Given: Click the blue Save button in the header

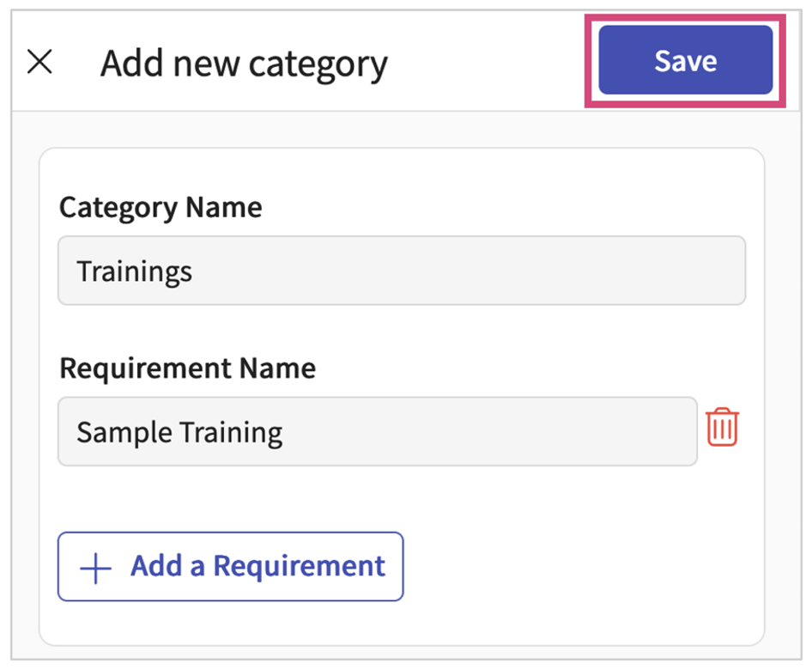Looking at the screenshot, I should [x=685, y=60].
